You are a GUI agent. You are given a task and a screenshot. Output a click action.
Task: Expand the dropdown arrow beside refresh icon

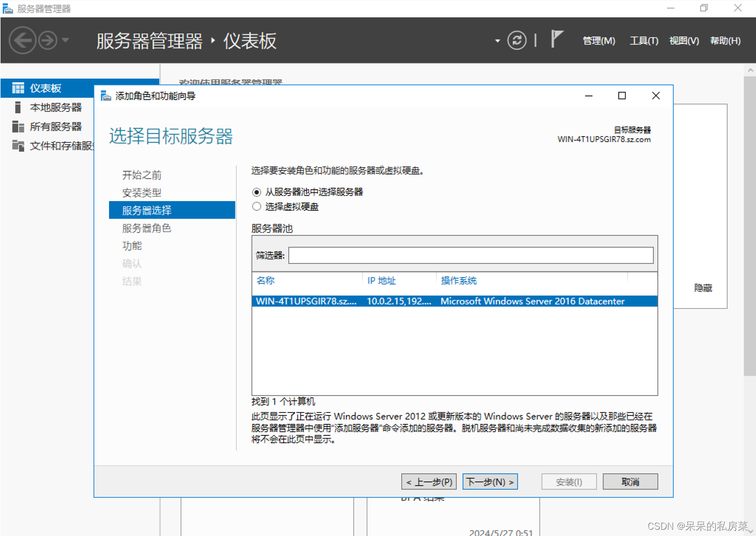coord(497,41)
